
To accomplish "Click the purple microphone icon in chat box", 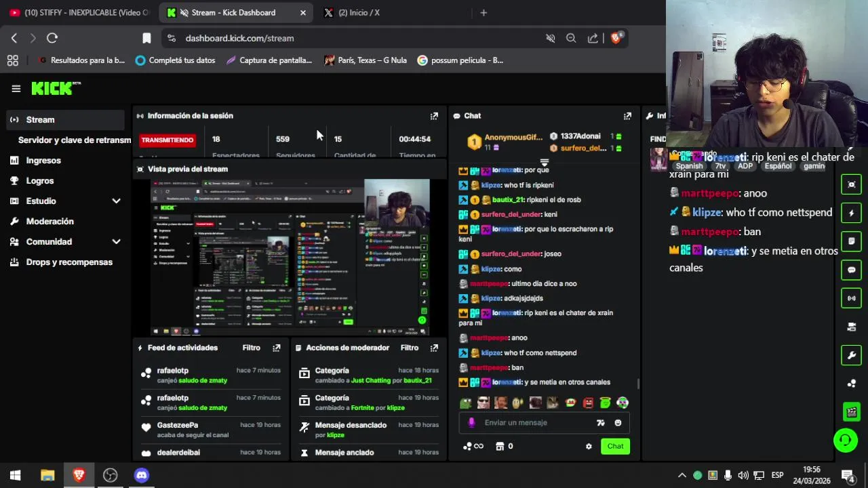I will (x=471, y=422).
